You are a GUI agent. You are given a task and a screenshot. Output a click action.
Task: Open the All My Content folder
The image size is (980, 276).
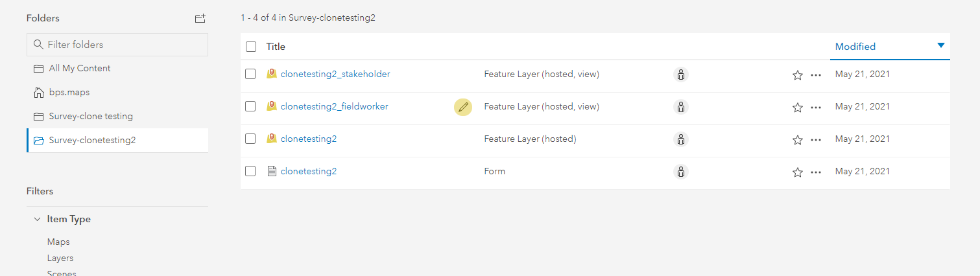pyautogui.click(x=79, y=69)
